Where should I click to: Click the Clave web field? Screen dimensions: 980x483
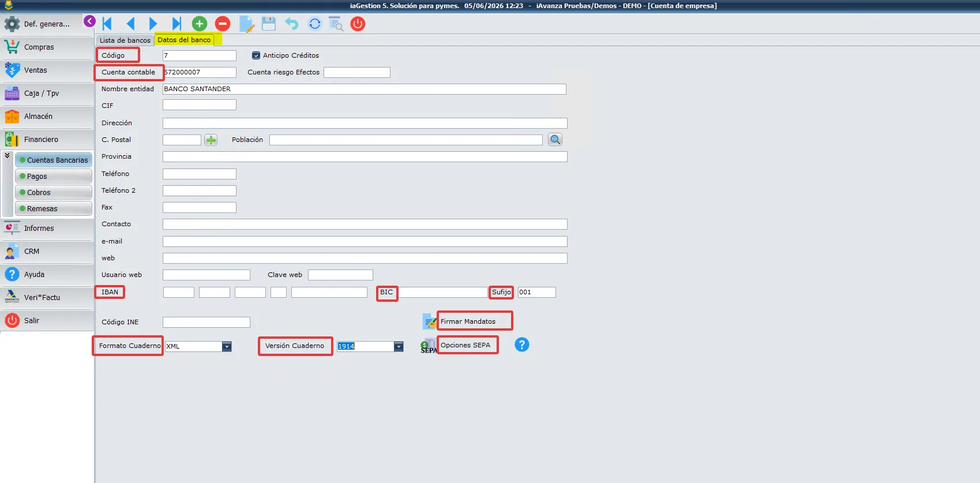[x=340, y=275]
